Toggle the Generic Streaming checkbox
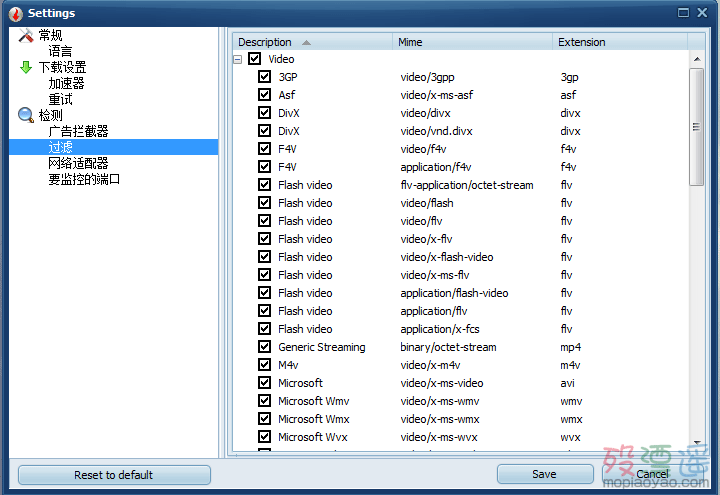The height and width of the screenshot is (495, 720). [x=264, y=347]
